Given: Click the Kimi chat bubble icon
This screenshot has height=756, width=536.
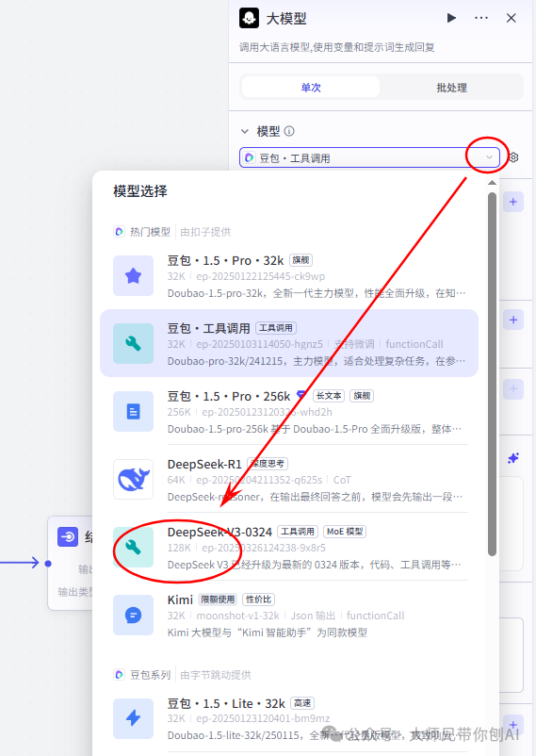Looking at the screenshot, I should tap(133, 616).
